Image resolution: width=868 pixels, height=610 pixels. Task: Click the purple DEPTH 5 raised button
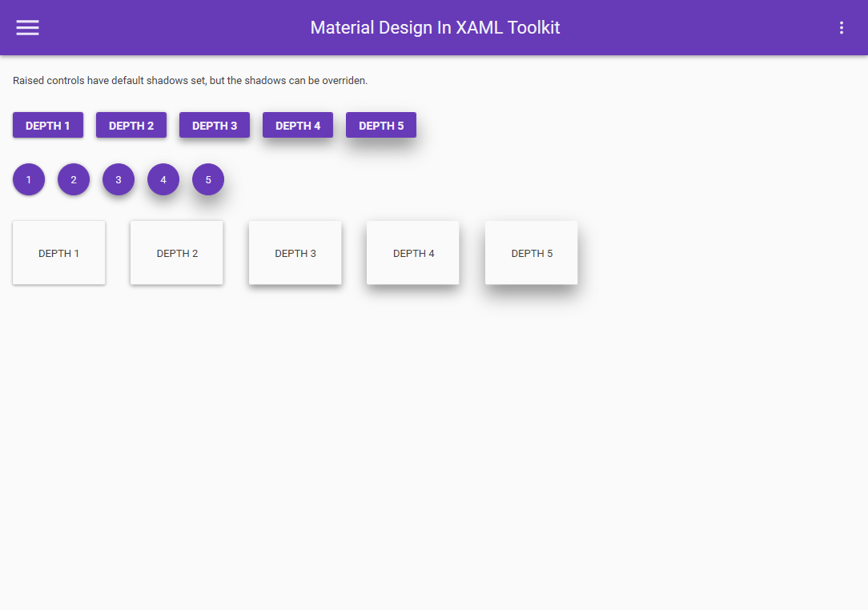(x=381, y=125)
